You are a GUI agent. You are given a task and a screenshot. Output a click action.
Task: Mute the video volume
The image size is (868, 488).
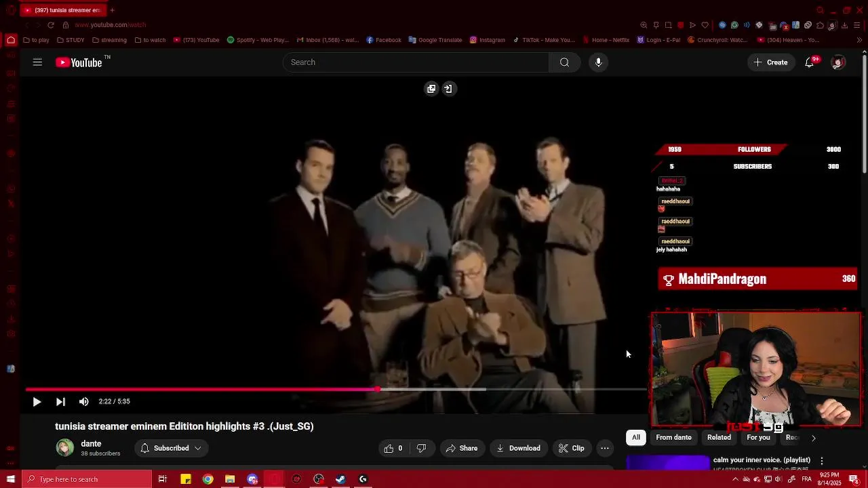click(83, 402)
